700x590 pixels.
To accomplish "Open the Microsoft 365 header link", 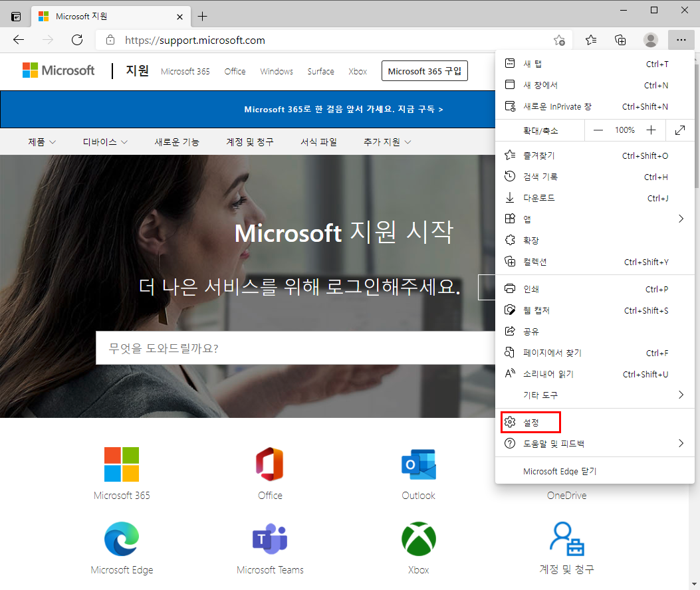I will pyautogui.click(x=185, y=71).
